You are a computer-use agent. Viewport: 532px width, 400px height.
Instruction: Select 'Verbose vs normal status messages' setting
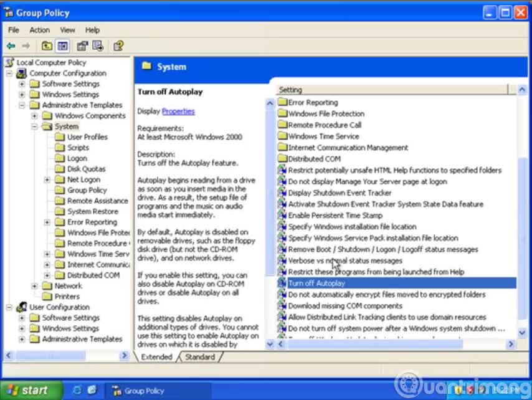click(345, 260)
